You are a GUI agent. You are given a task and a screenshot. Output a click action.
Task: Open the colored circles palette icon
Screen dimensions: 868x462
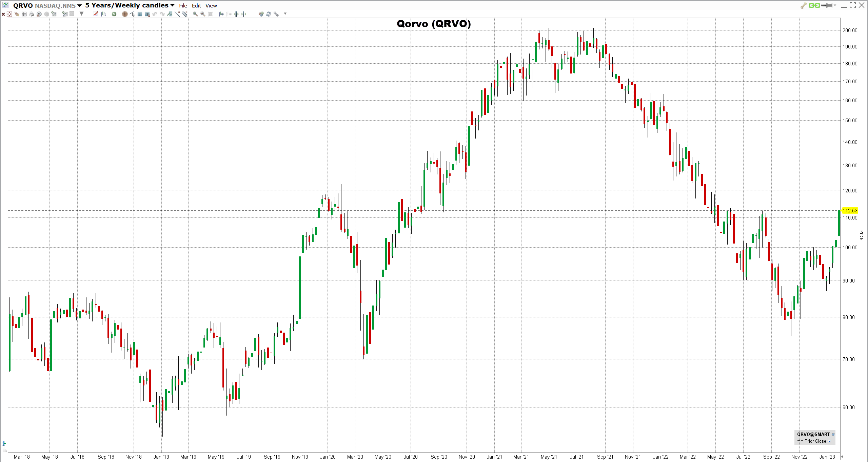tap(261, 14)
